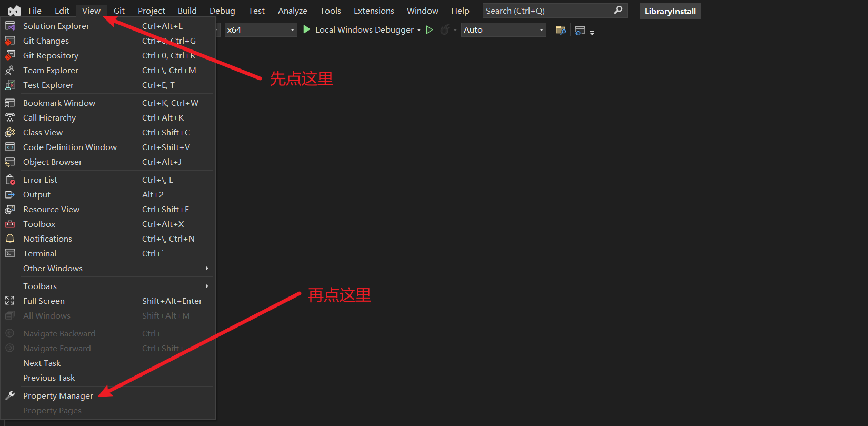This screenshot has height=426, width=868.
Task: Click the Property Manager wrench icon
Action: (x=10, y=395)
